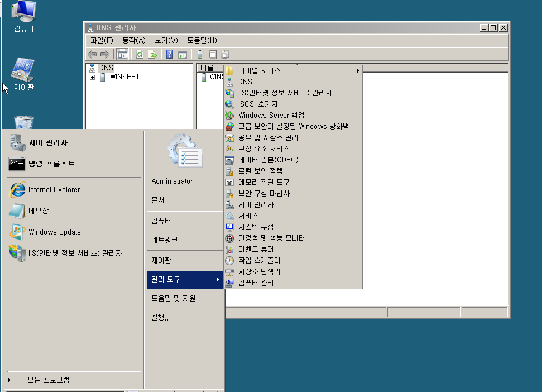542x392 pixels.
Task: Click the blue Help question mark icon
Action: 169,54
